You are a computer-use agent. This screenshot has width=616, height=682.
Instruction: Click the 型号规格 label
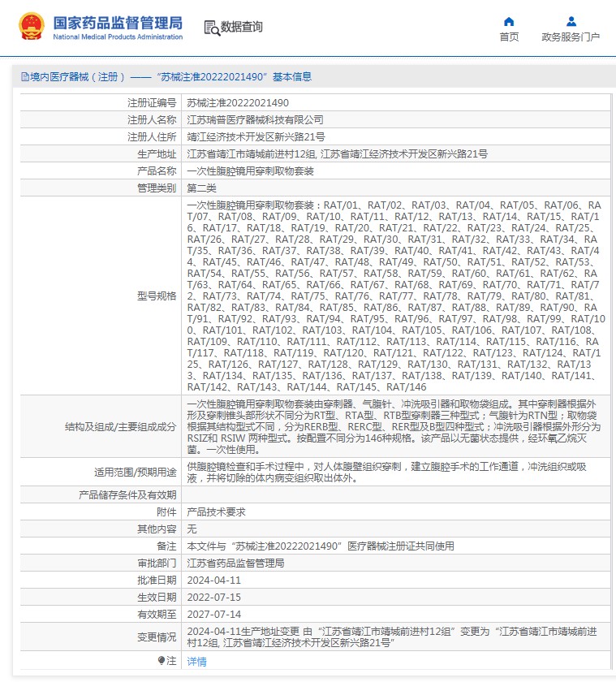tap(157, 296)
